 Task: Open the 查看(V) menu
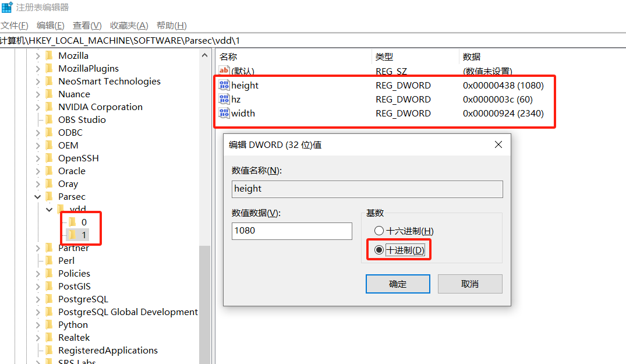point(87,26)
